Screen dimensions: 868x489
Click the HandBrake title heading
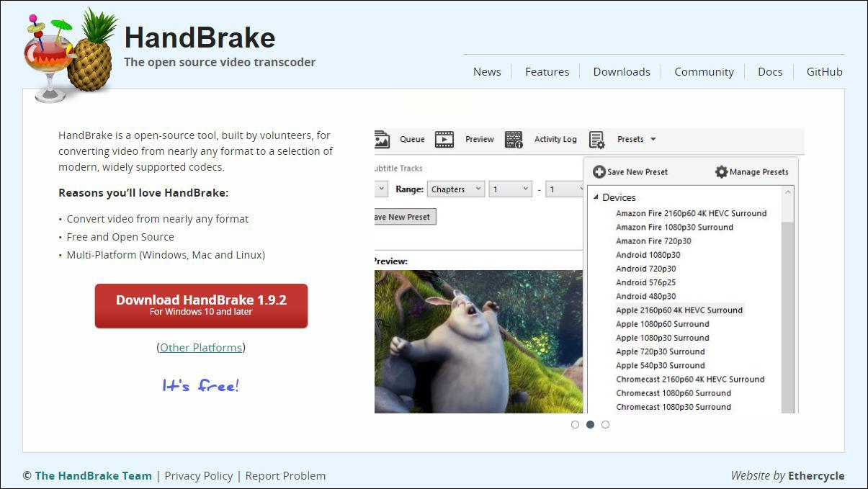(200, 37)
